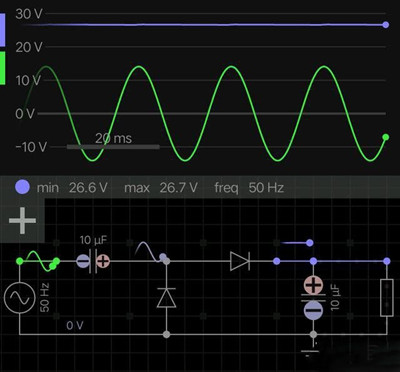Image resolution: width=400 pixels, height=372 pixels.
Task: Click the purple probe indicator circle
Action: 22,187
